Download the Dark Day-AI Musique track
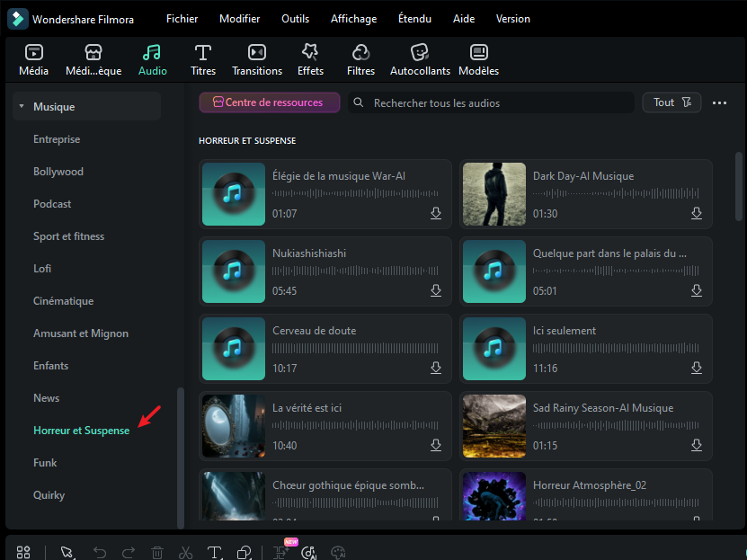The height and width of the screenshot is (560, 747). [x=696, y=214]
